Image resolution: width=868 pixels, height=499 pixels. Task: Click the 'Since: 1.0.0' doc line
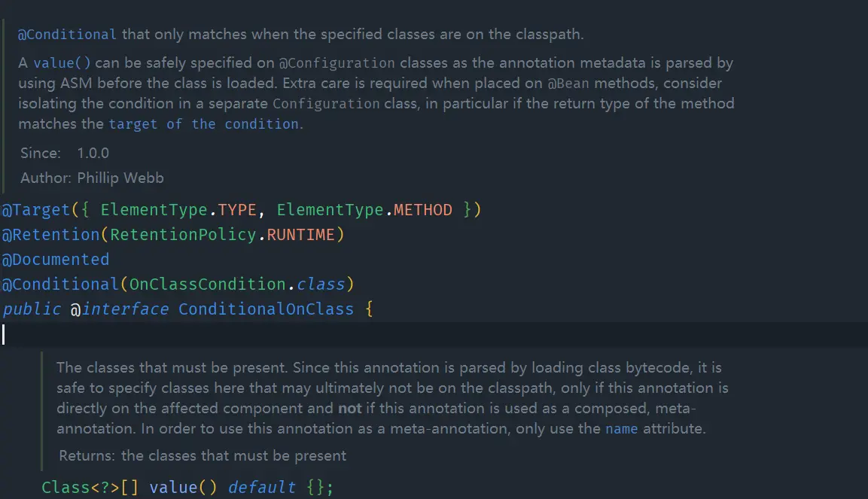click(x=65, y=154)
